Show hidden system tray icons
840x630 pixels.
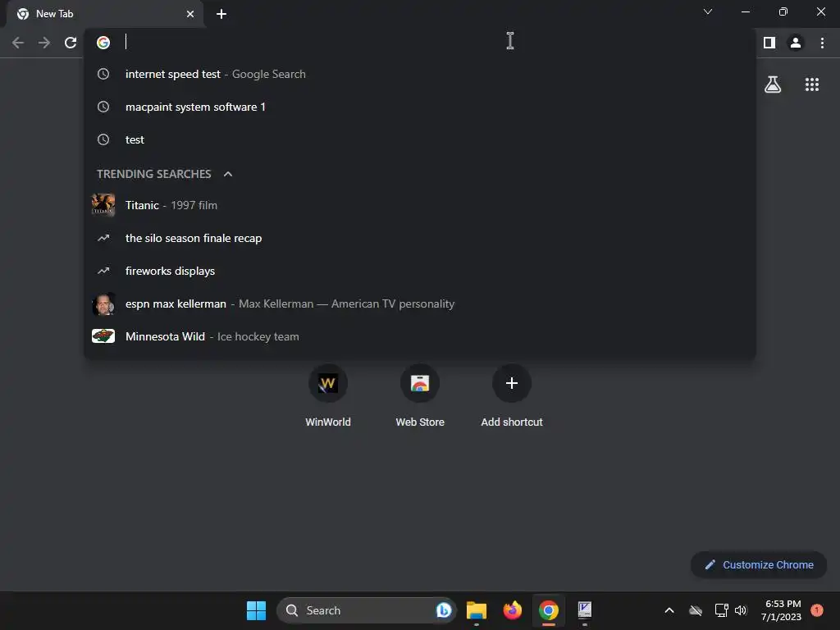point(669,610)
